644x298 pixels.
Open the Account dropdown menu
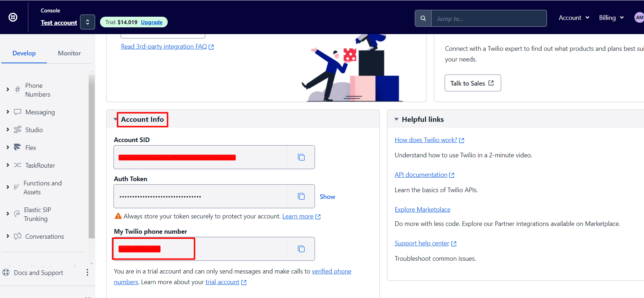(x=574, y=17)
